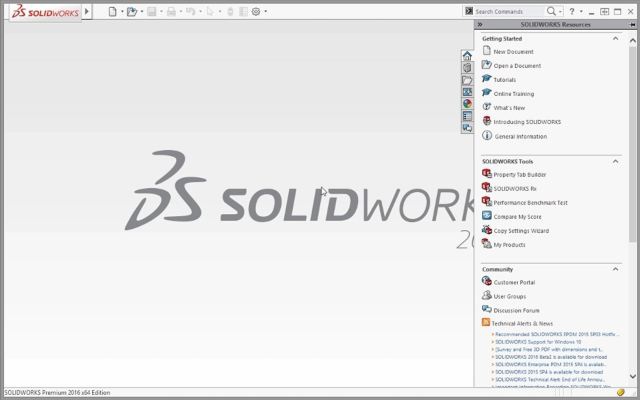640x400 pixels.
Task: Launch the Property Tab Builder
Action: coord(520,175)
